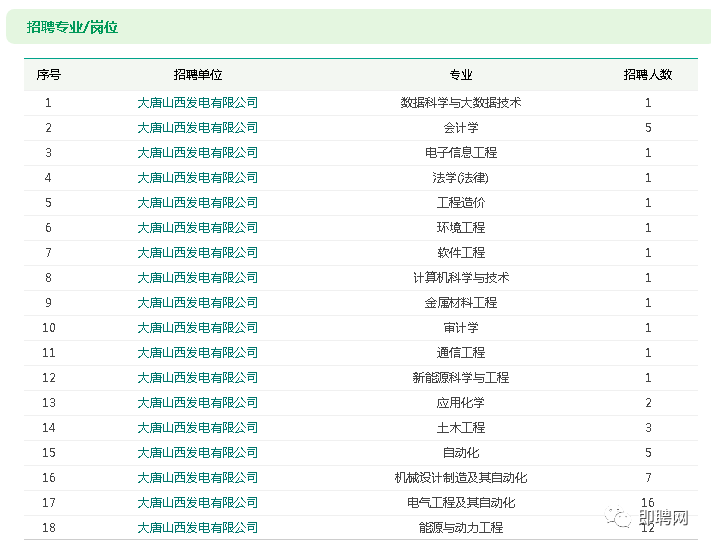This screenshot has height=548, width=711.
Task: Select the 自动化 major cell
Action: 461,452
